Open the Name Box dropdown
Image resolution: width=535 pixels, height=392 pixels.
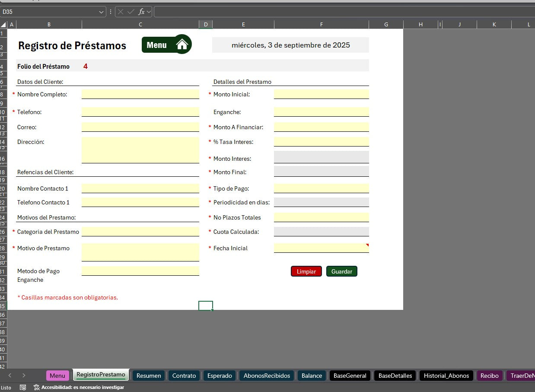pos(102,12)
